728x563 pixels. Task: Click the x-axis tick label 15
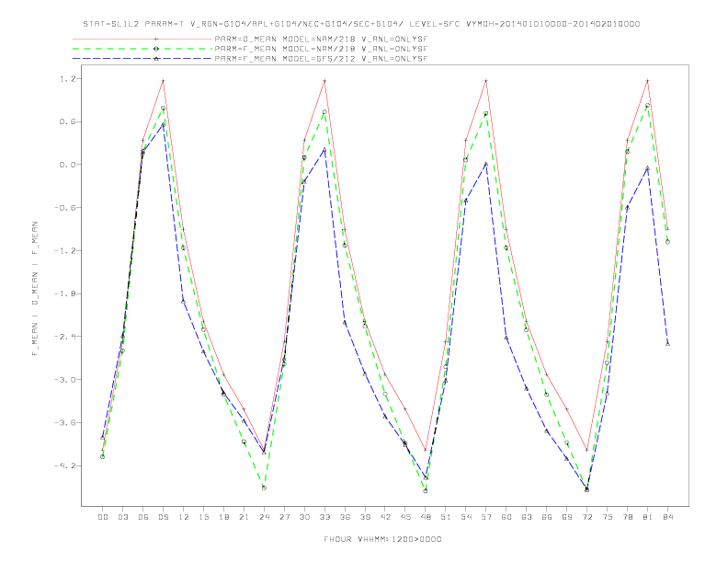click(x=203, y=517)
